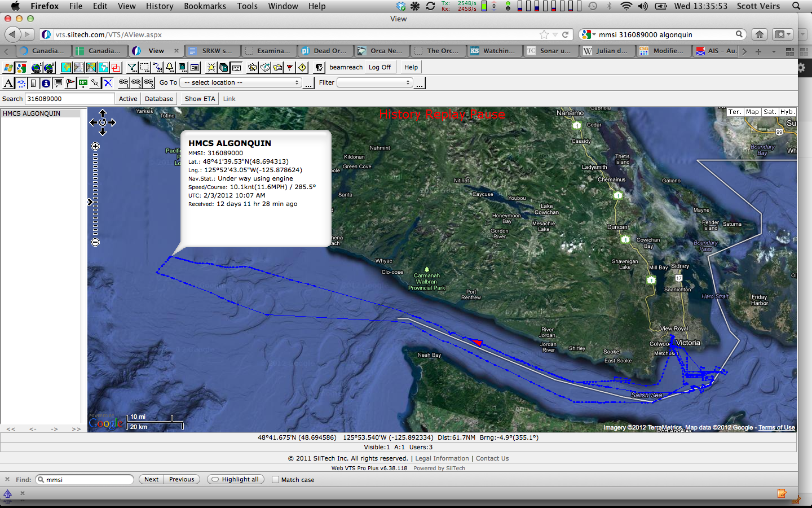Toggle Highlight all in find bar
Screen dimensions: 812x508
click(x=235, y=480)
